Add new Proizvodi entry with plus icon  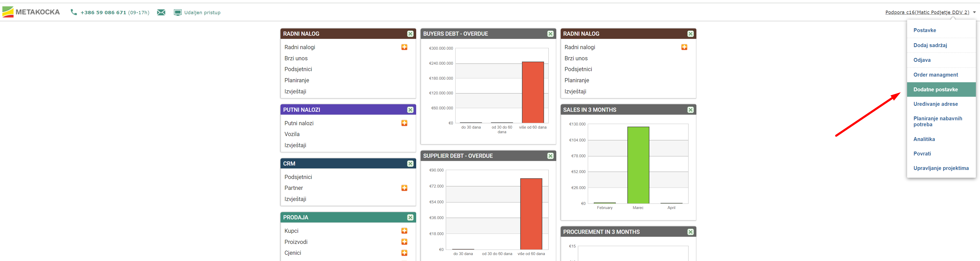(x=404, y=242)
